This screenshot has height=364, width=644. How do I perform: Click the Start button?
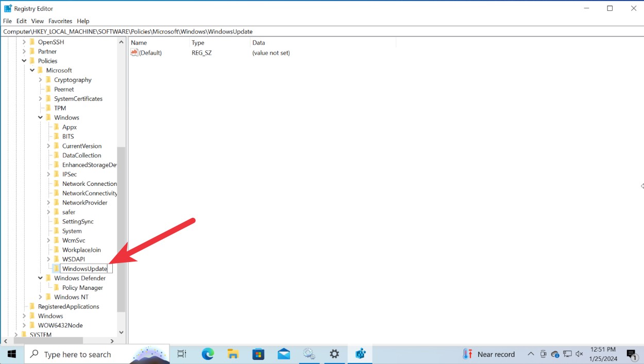(x=11, y=354)
